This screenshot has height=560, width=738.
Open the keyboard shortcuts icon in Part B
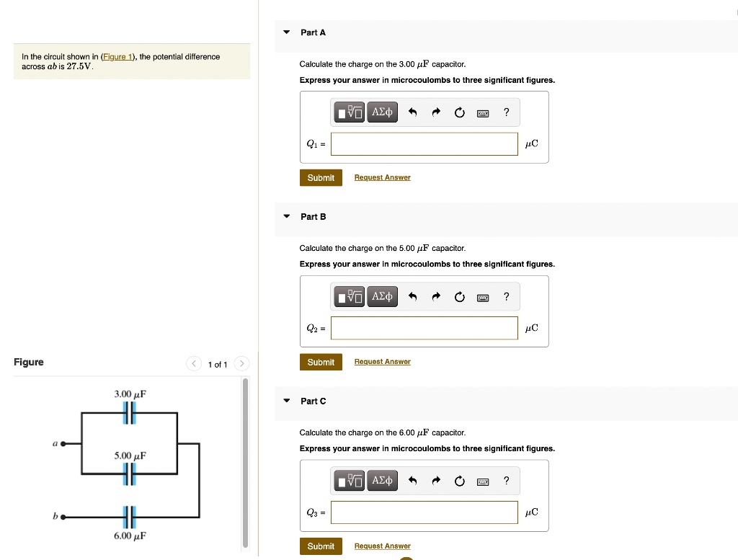(x=482, y=296)
